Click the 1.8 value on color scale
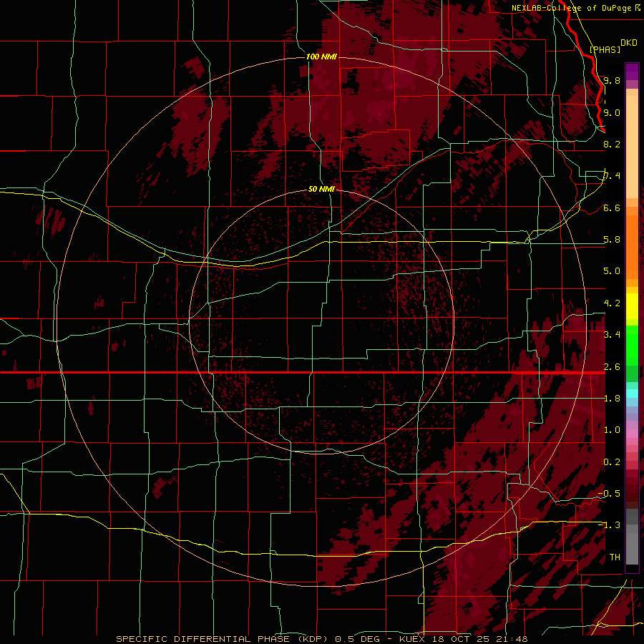 coord(612,399)
